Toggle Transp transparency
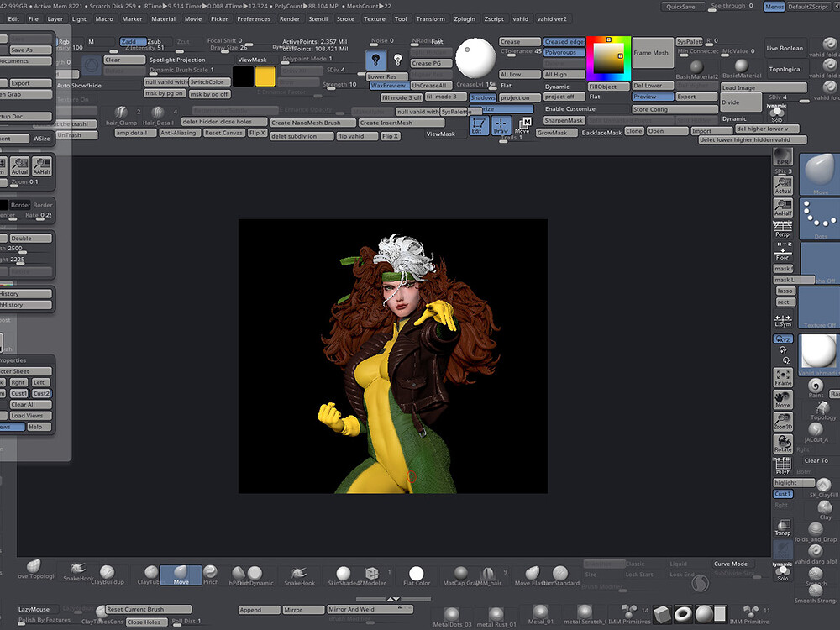This screenshot has width=840, height=630. click(783, 528)
